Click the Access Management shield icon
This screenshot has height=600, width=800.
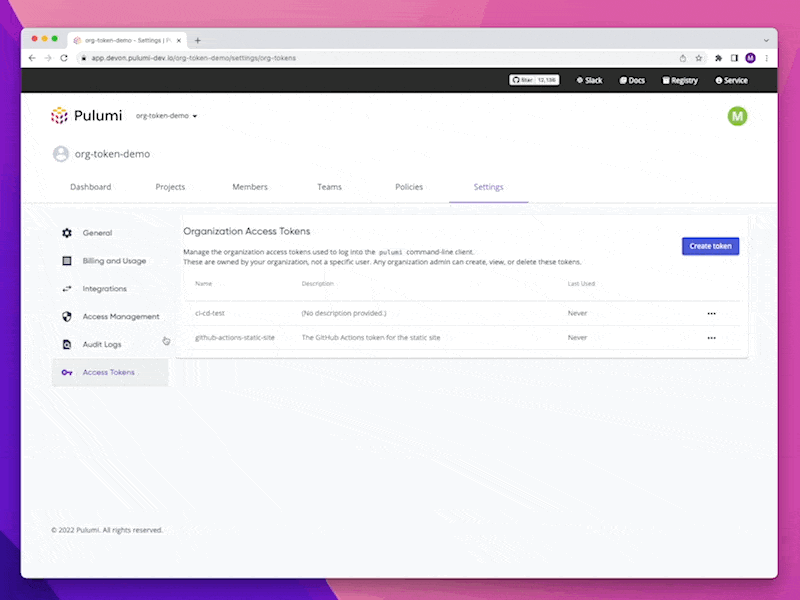tap(67, 317)
